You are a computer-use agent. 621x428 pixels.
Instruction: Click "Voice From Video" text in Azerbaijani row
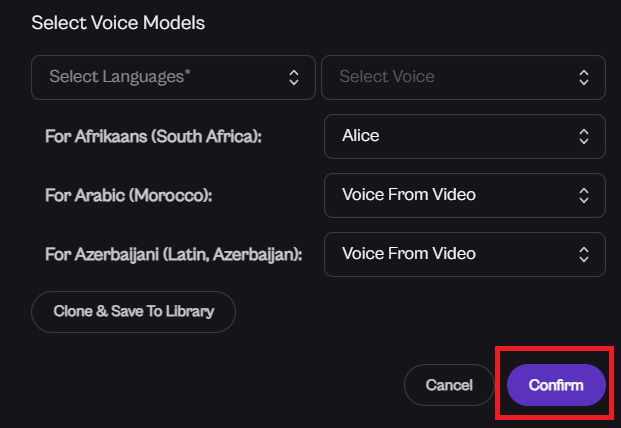pos(408,254)
